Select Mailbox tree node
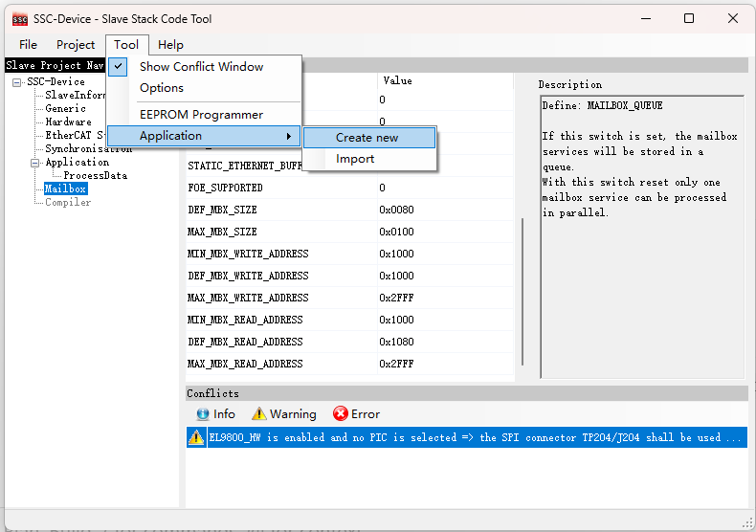This screenshot has width=756, height=532. pos(65,188)
